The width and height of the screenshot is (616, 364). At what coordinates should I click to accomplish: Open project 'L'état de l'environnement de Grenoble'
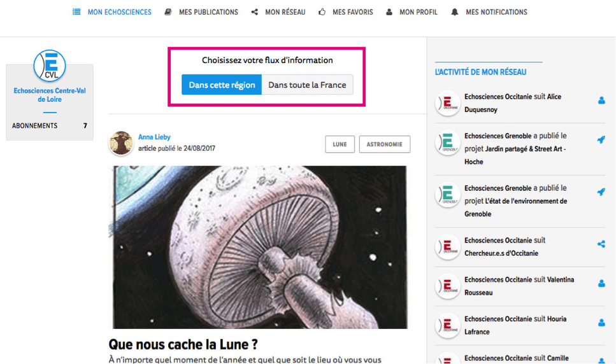516,207
